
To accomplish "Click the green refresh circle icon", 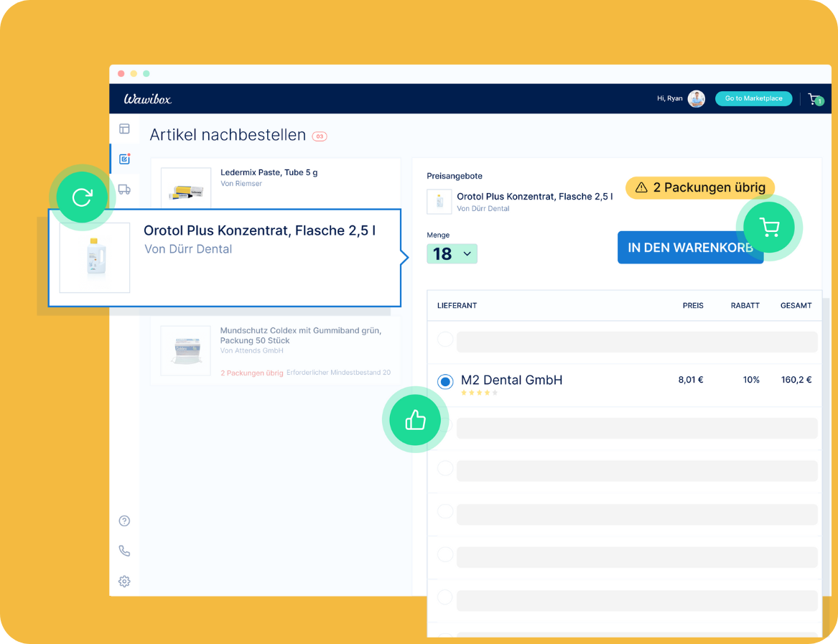I will pyautogui.click(x=82, y=197).
